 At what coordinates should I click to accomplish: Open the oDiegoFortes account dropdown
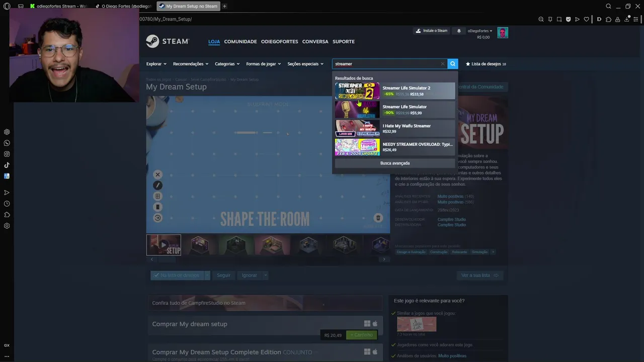[x=480, y=31]
